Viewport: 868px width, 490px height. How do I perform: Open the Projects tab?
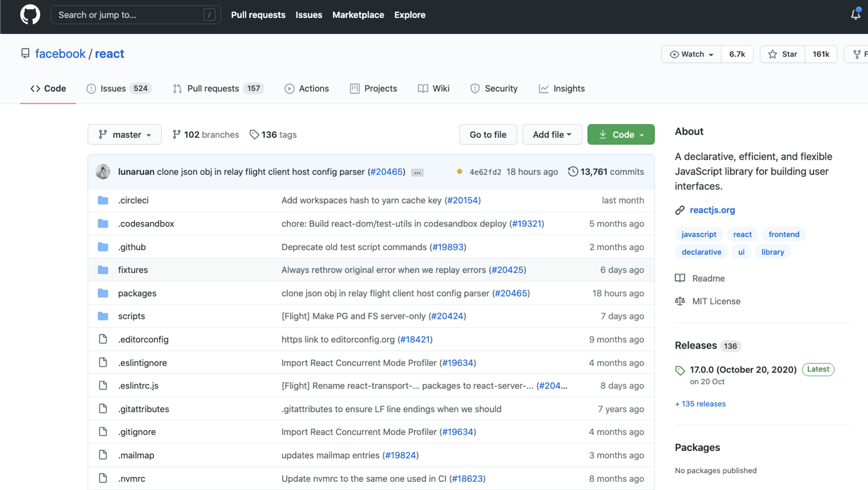(x=374, y=88)
